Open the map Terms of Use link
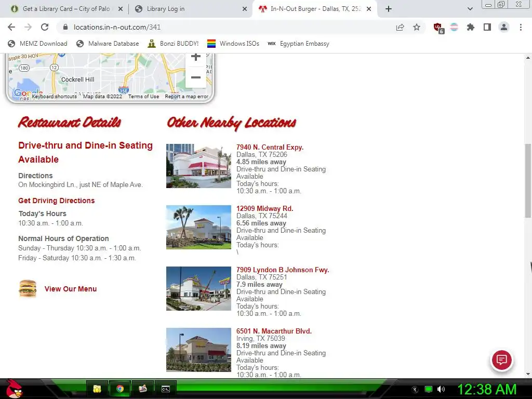Viewport: 532px width, 399px height. click(143, 96)
